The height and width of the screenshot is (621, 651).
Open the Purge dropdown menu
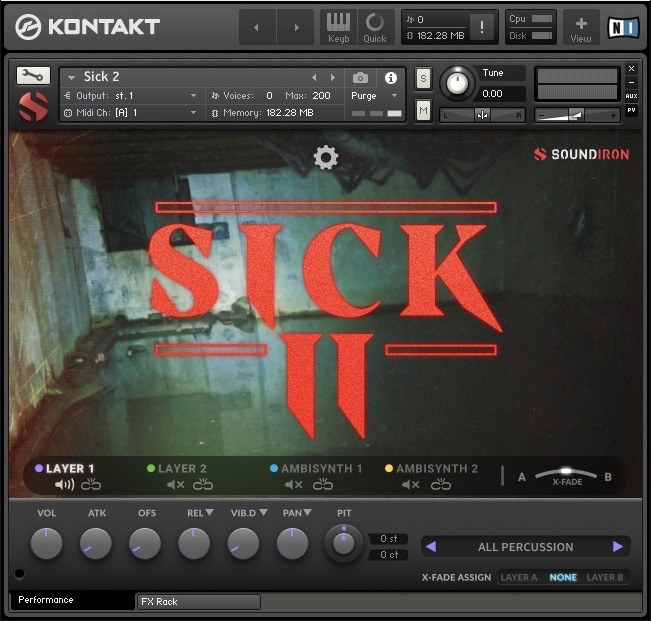(x=374, y=96)
